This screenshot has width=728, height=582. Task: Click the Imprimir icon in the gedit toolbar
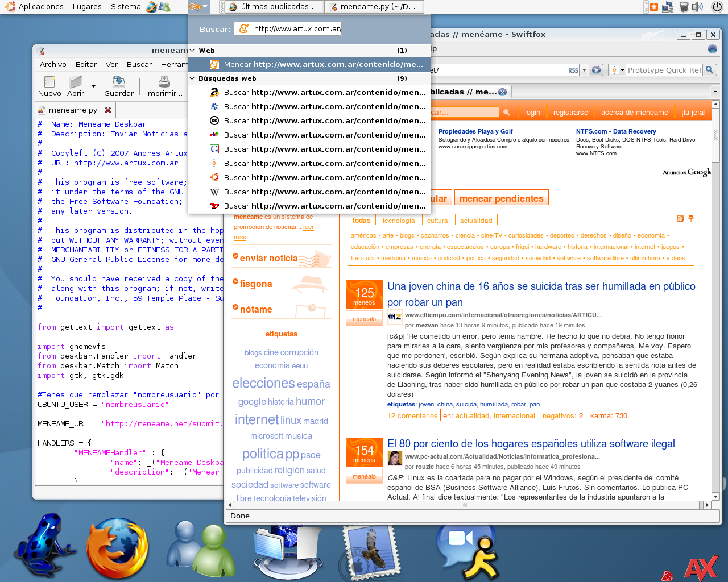[x=164, y=82]
